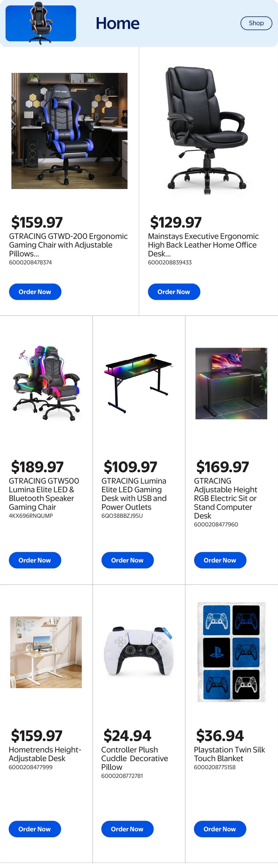The width and height of the screenshot is (278, 868).
Task: Click the Shop button in Home banner
Action: pos(256,23)
